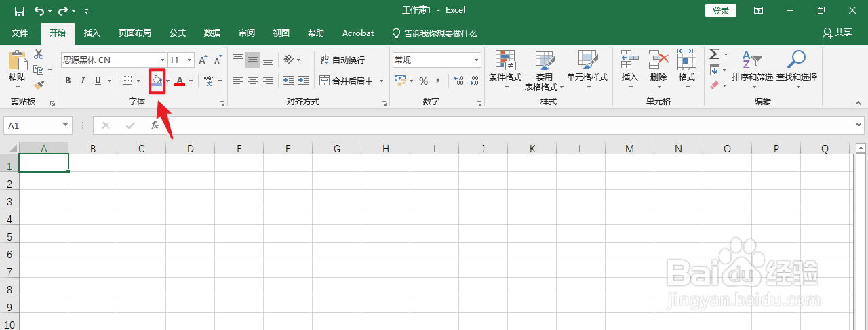Click the text orientation icon
This screenshot has width=868, height=330.
point(290,60)
